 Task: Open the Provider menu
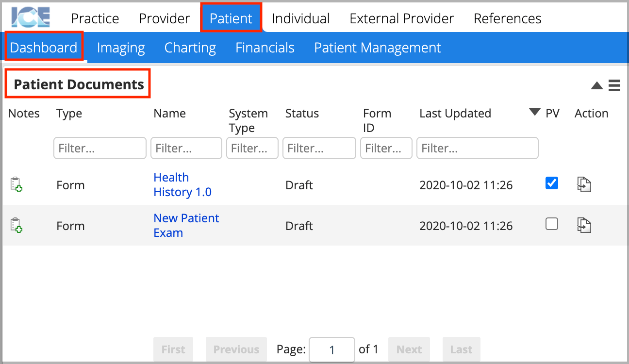(x=164, y=18)
